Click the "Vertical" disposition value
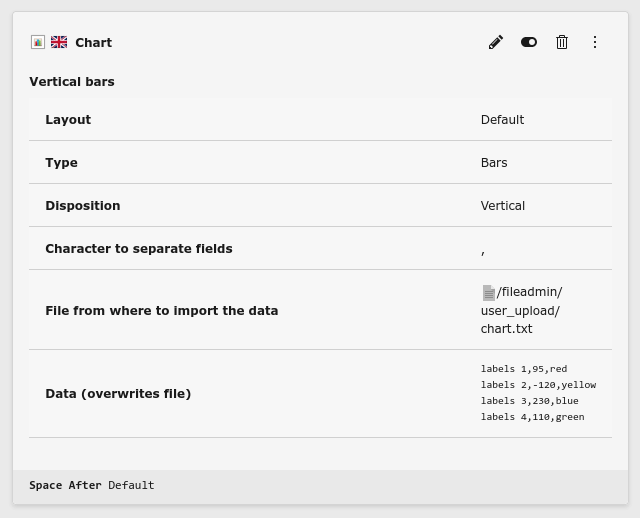 click(502, 206)
